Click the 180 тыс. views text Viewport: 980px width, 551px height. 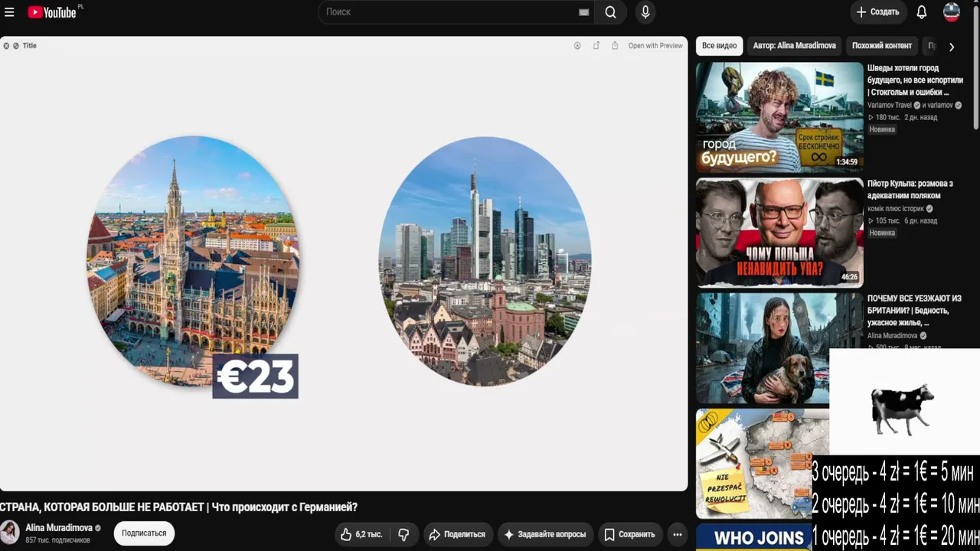888,117
